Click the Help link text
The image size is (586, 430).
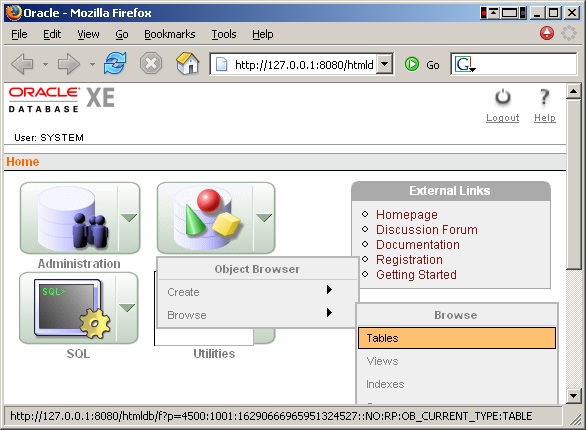coord(545,118)
